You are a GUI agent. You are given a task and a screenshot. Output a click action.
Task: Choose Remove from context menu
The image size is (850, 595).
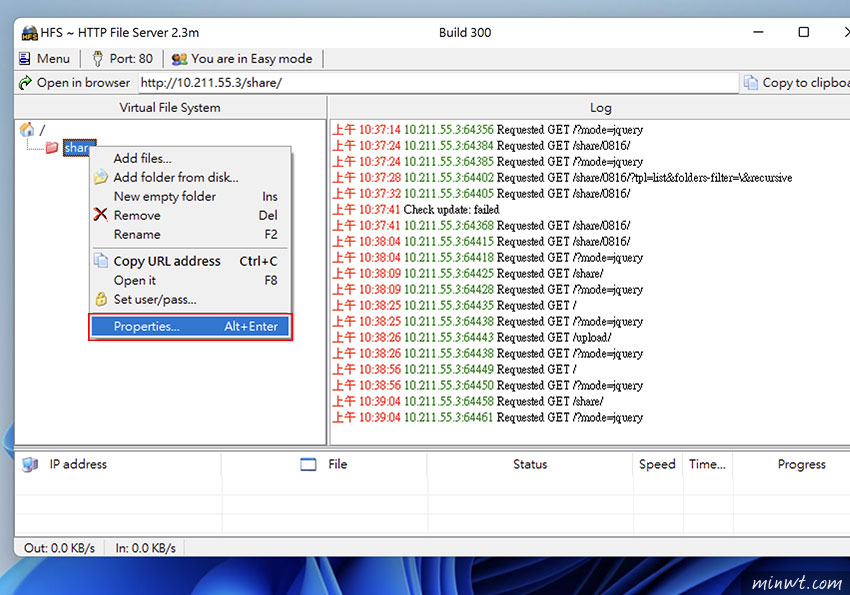(190, 215)
